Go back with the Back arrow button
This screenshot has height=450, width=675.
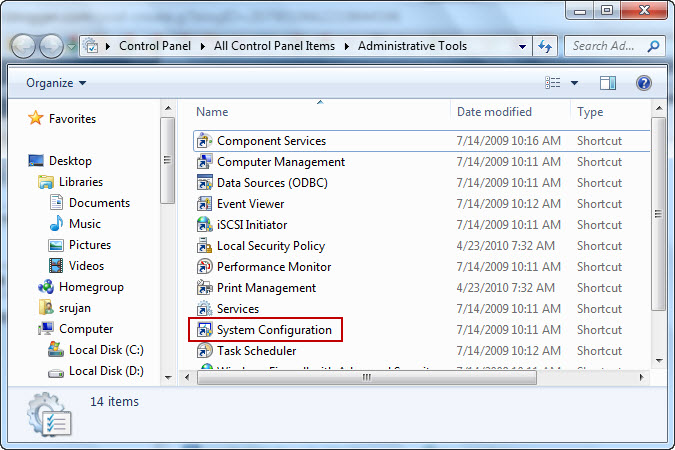point(23,46)
